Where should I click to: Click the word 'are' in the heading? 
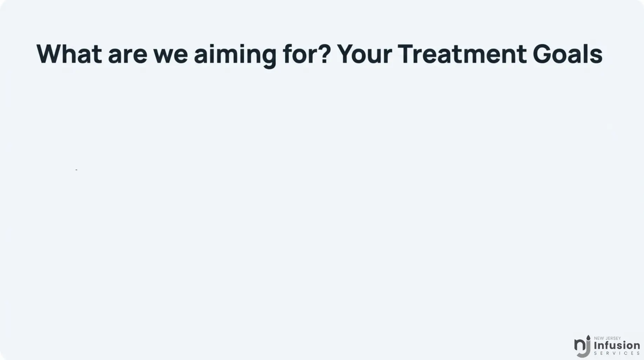pos(127,56)
